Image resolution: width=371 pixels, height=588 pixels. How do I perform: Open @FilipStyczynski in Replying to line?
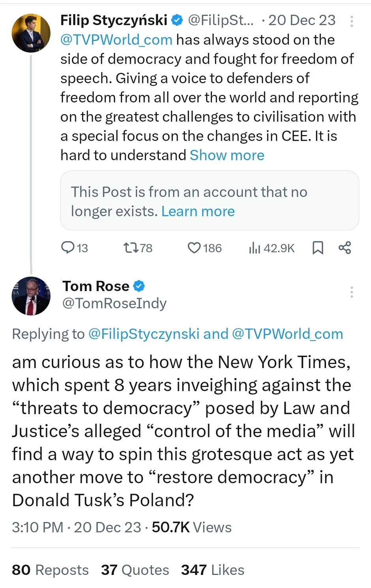[x=144, y=334]
